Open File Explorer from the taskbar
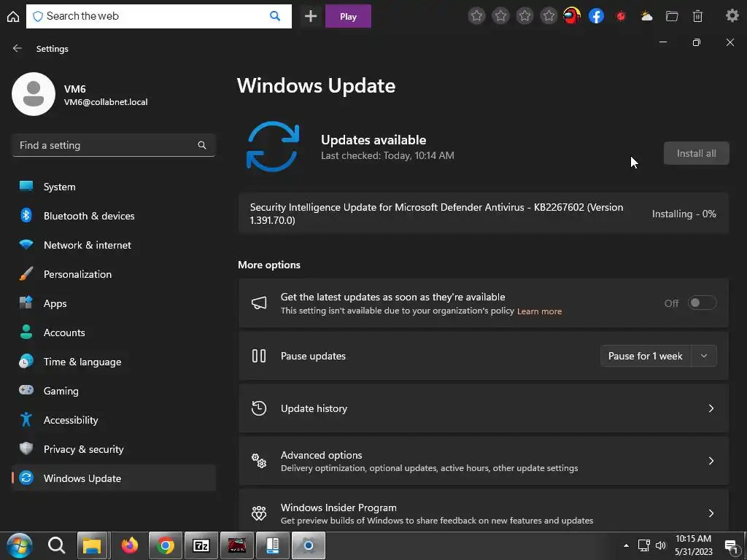This screenshot has width=747, height=560. [x=93, y=545]
